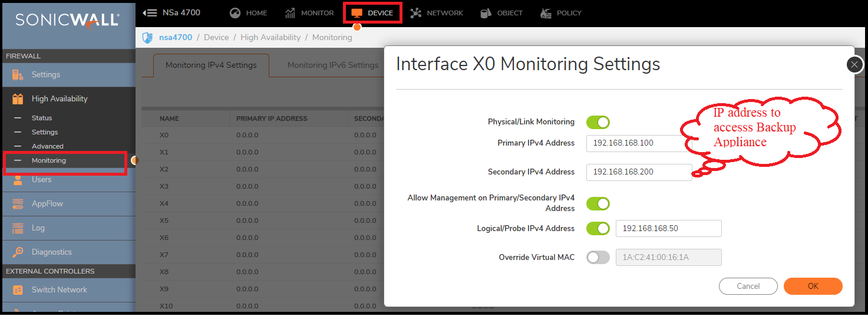Expand the Switch Network sidebar item
Image resolution: width=868 pixels, height=316 pixels.
click(x=59, y=290)
